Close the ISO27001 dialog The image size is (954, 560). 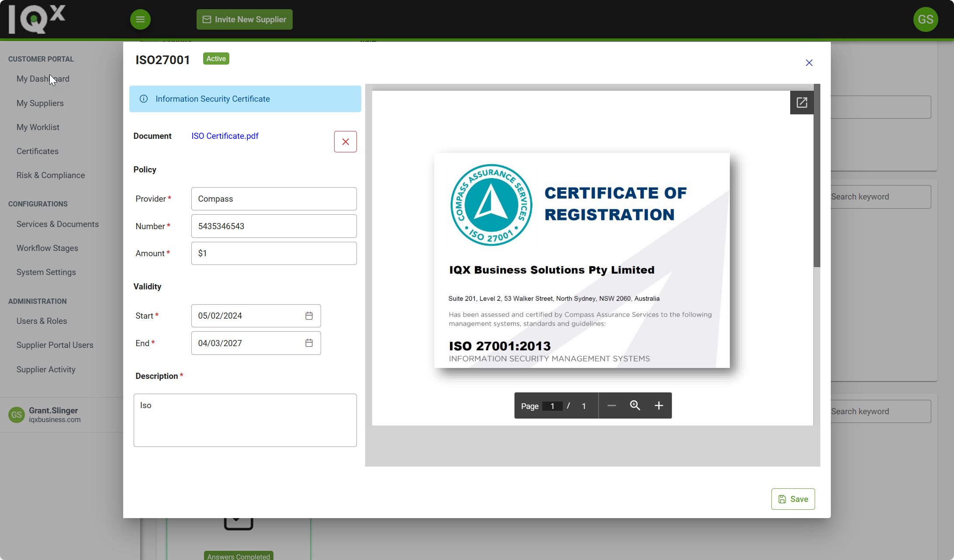coord(809,62)
